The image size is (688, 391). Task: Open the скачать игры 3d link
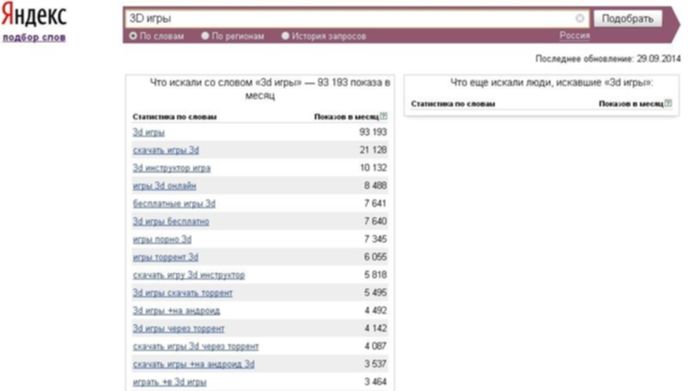[166, 150]
